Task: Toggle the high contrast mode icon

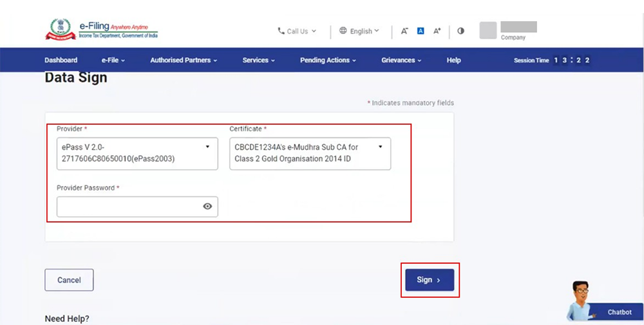Action: tap(460, 31)
